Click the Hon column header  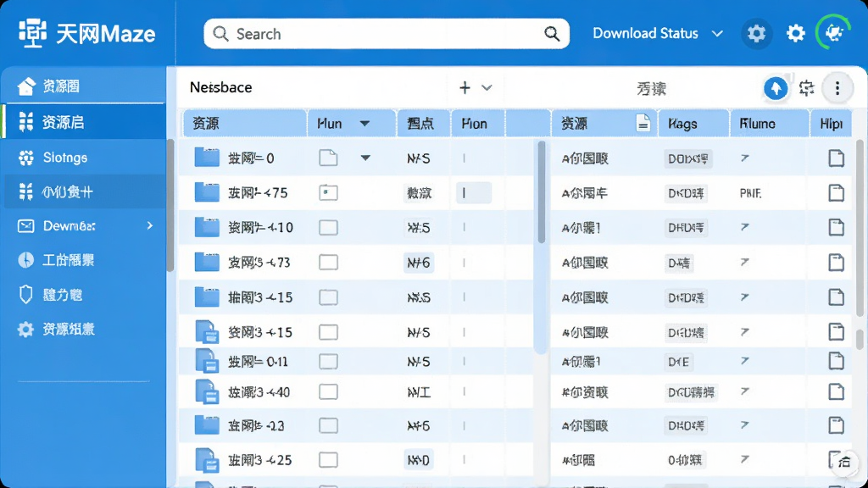point(478,123)
